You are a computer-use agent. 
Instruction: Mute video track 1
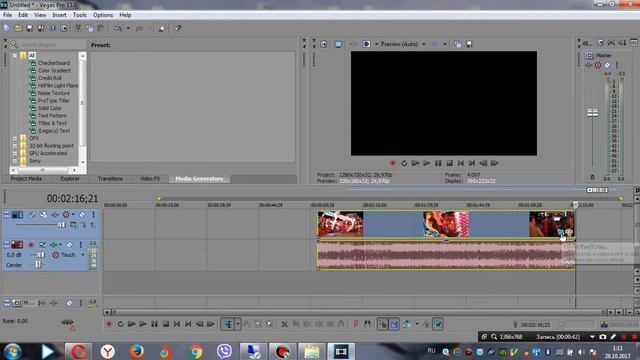tap(82, 214)
